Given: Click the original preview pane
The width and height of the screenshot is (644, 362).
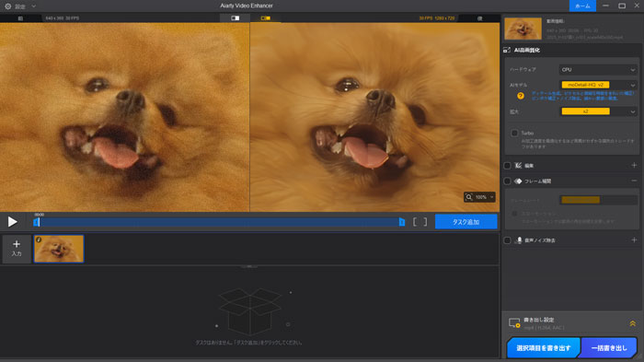Looking at the screenshot, I should [124, 117].
